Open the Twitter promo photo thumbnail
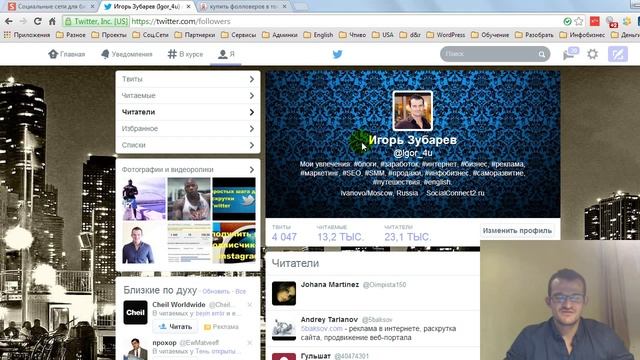This screenshot has width=640, height=360. click(234, 199)
